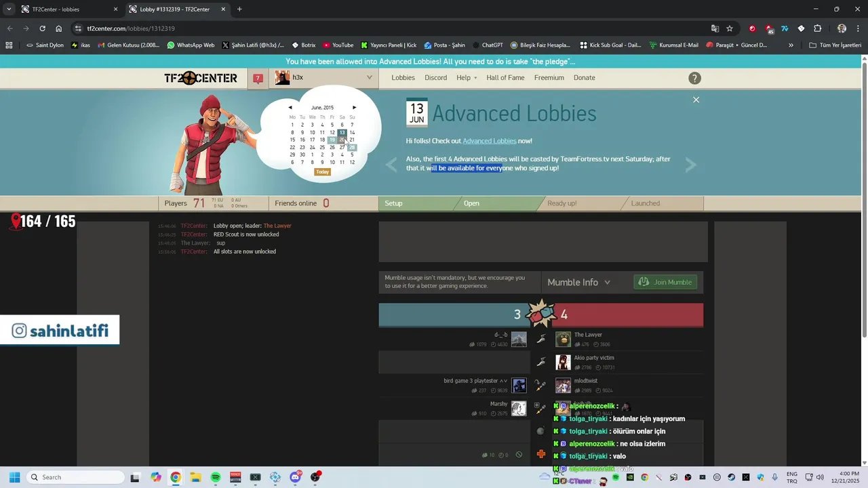Open a new browser tab
The height and width of the screenshot is (488, 868).
pos(239,9)
